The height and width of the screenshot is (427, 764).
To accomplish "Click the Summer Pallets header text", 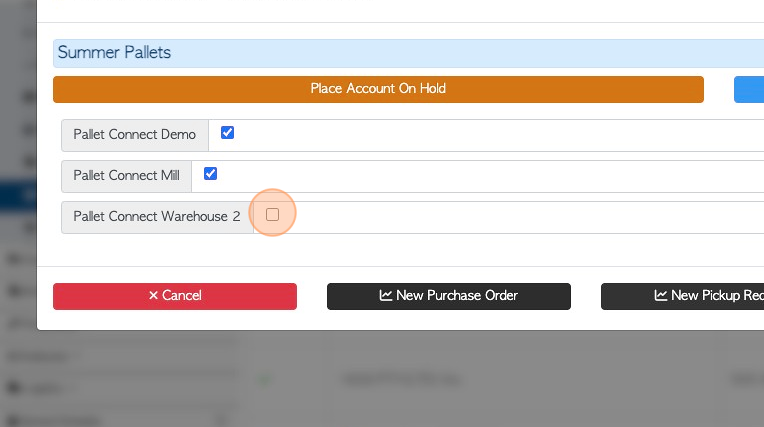I will (x=115, y=52).
